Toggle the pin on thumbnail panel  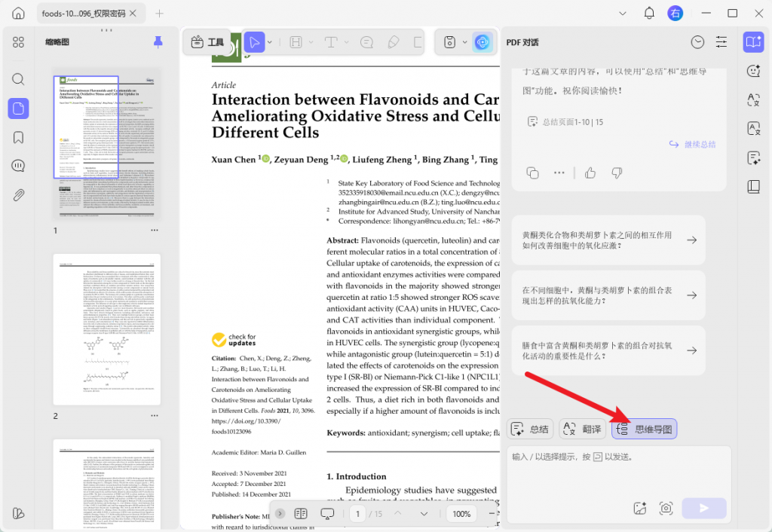click(158, 42)
